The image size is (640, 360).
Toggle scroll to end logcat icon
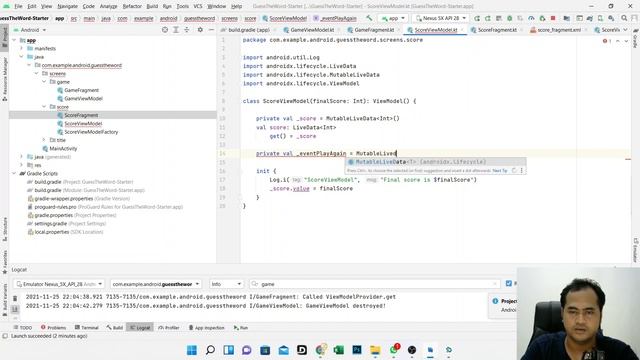[x=15, y=309]
